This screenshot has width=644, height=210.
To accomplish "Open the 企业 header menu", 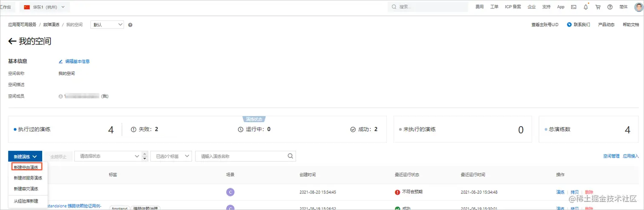I will tap(532, 7).
